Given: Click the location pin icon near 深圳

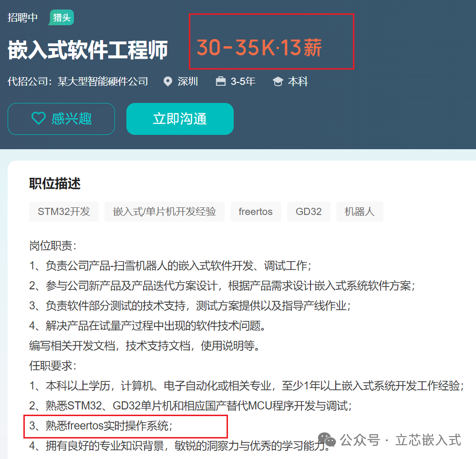Looking at the screenshot, I should point(167,82).
